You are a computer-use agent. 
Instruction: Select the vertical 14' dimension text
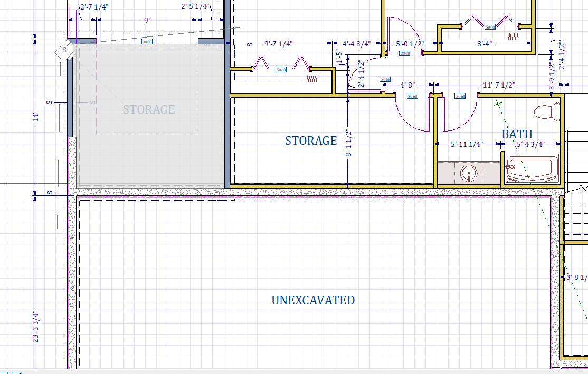[x=35, y=116]
